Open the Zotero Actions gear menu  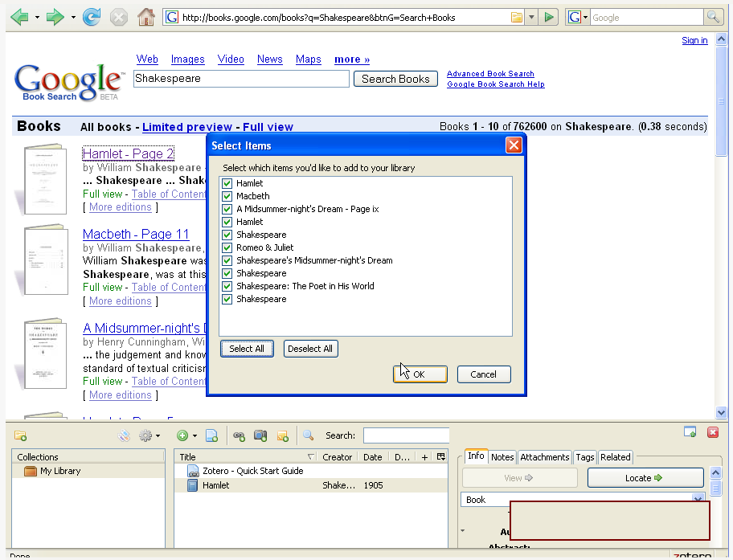pyautogui.click(x=149, y=435)
